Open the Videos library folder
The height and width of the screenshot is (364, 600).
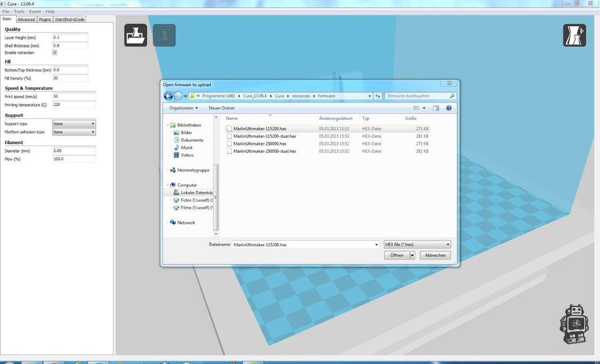187,155
